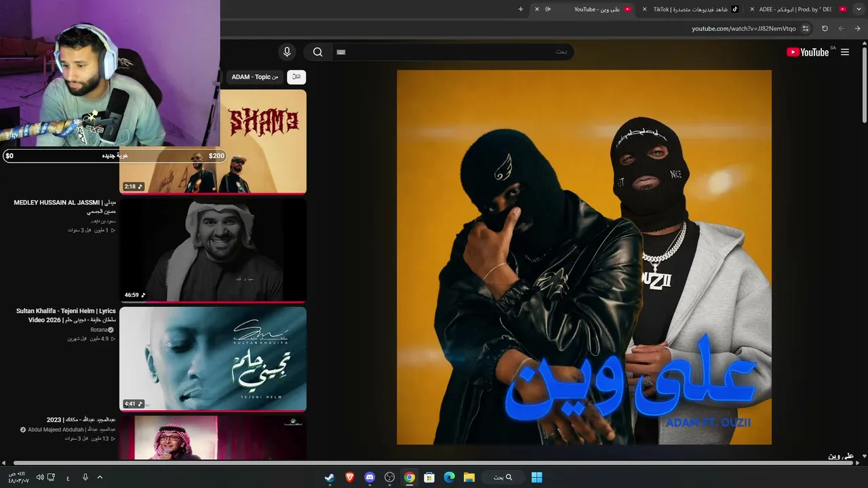Click the 4:41 duration badge on Tejeni Helm
The image size is (868, 488).
coord(134,403)
